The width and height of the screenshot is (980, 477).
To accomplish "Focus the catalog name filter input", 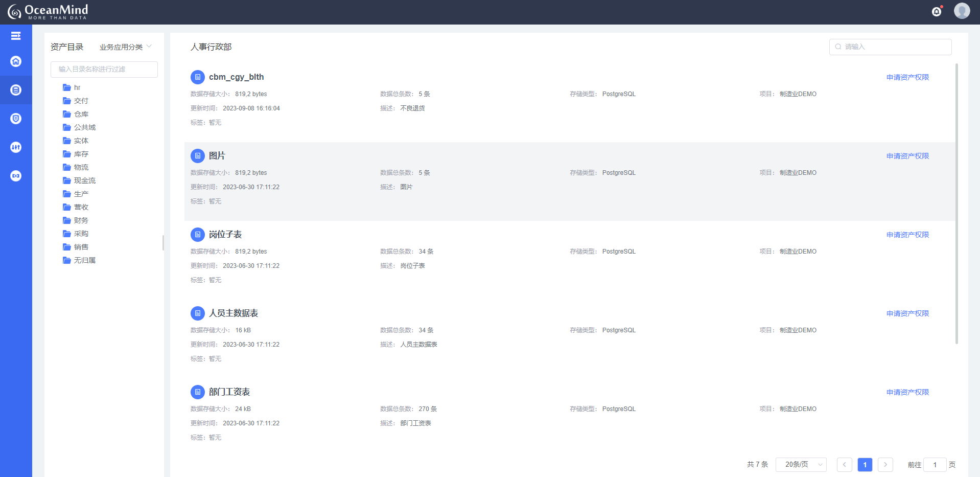I will point(104,70).
